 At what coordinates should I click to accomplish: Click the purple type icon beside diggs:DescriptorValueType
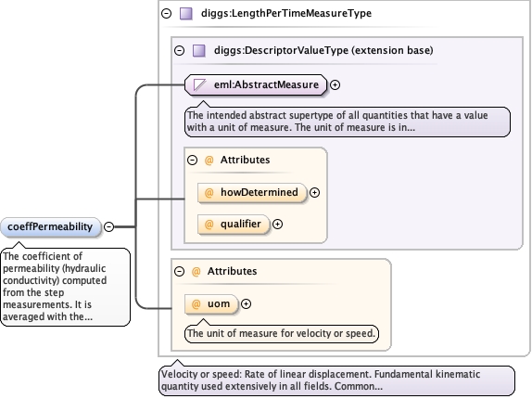pyautogui.click(x=199, y=51)
